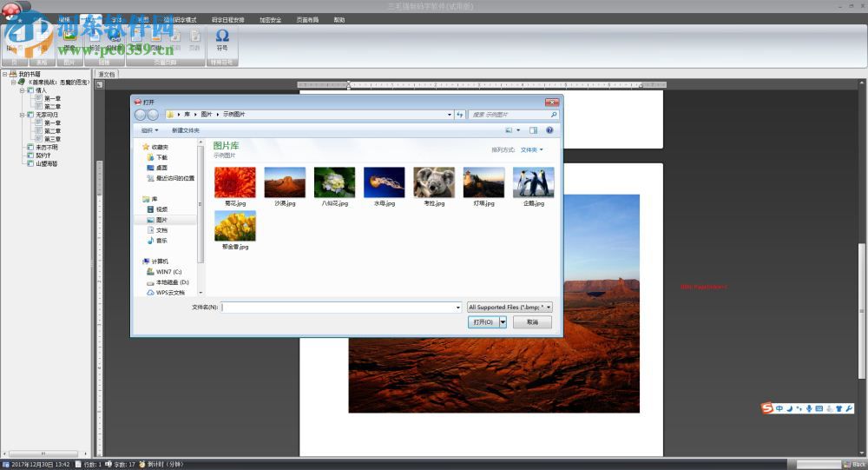Click the Sogou wrench settings icon
Viewport: 868px width, 470px height.
pos(849,408)
